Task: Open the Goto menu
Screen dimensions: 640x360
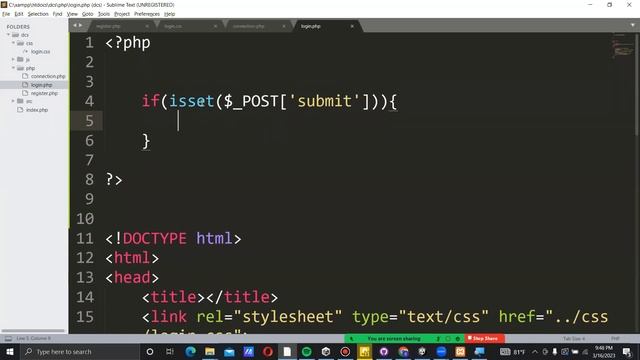Action: [x=87, y=14]
